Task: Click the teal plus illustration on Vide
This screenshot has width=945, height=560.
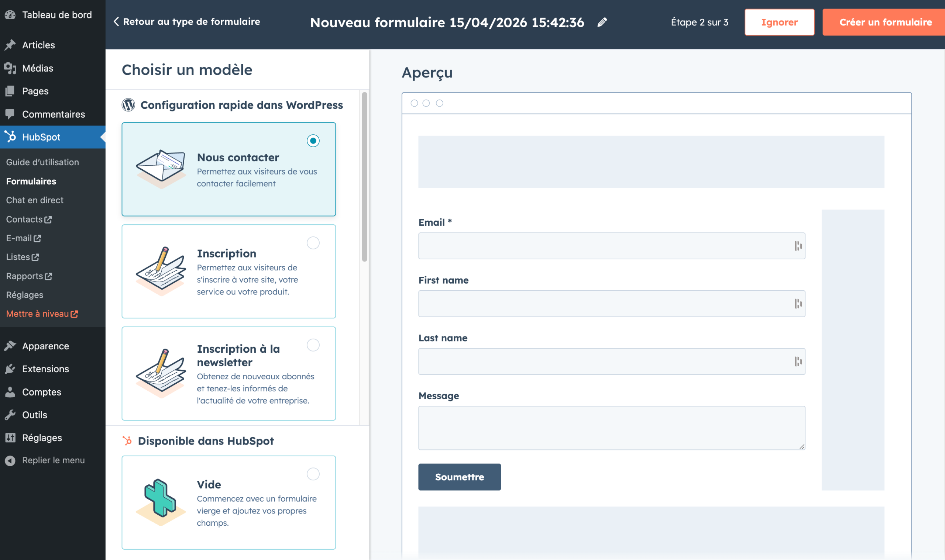Action: point(161,502)
